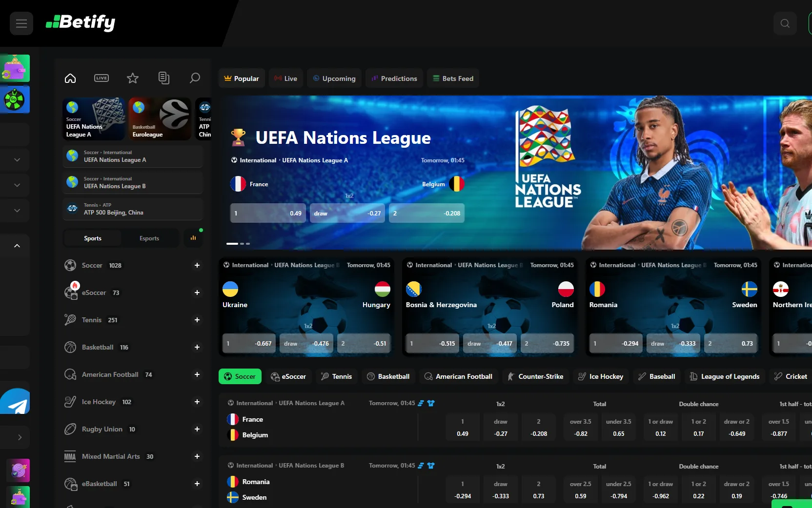This screenshot has height=508, width=812.
Task: Open the target promo tile
Action: click(x=18, y=470)
